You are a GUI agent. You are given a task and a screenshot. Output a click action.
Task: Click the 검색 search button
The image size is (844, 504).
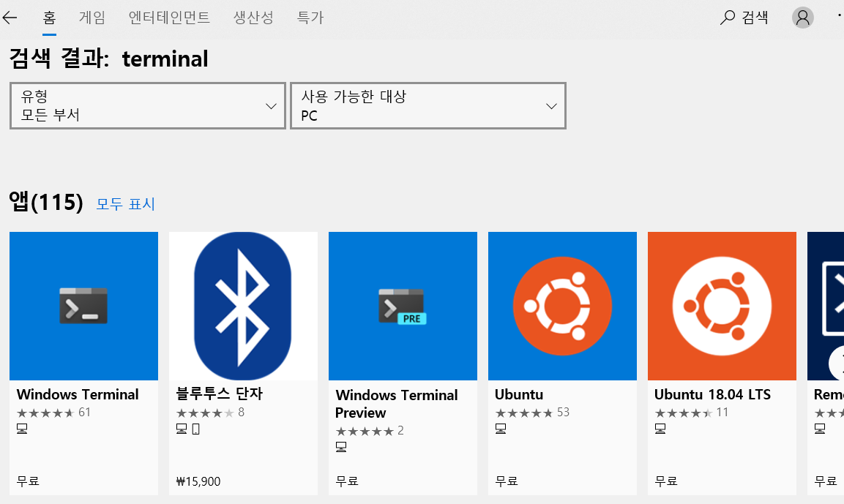click(x=744, y=18)
